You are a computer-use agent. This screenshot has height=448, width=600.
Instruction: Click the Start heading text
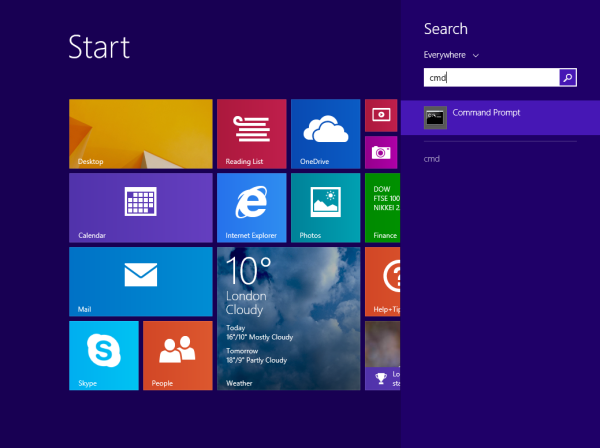pos(99,47)
